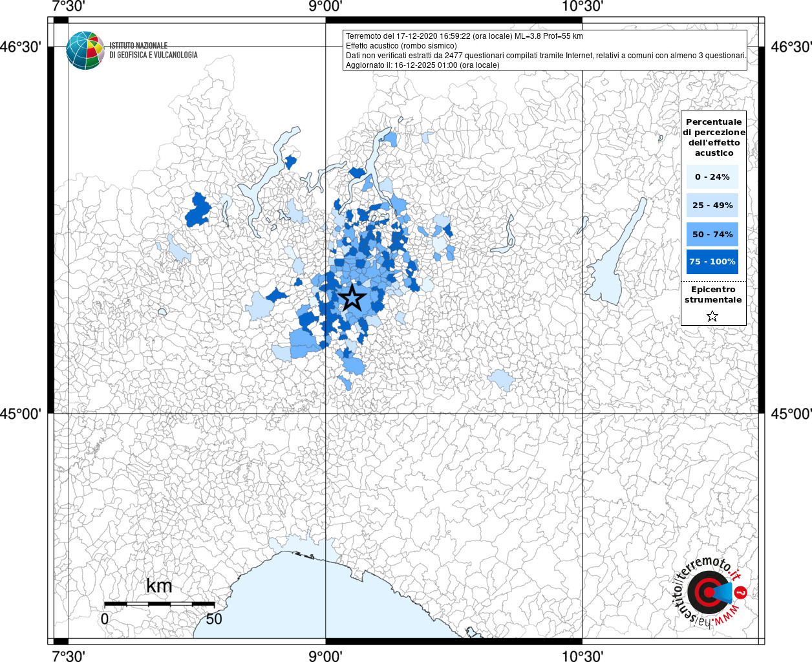Click the scale bar '50' value
Image resolution: width=812 pixels, height=662 pixels.
pyautogui.click(x=214, y=619)
